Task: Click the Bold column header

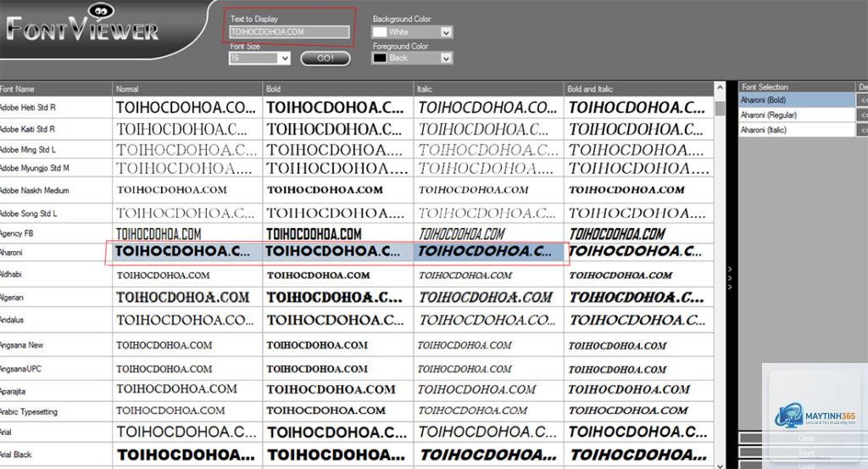Action: click(337, 88)
